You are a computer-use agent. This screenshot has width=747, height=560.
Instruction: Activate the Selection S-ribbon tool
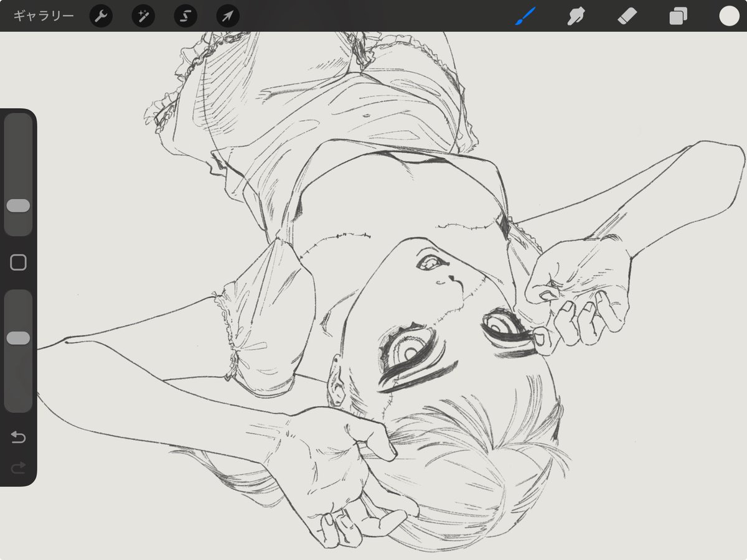[186, 16]
